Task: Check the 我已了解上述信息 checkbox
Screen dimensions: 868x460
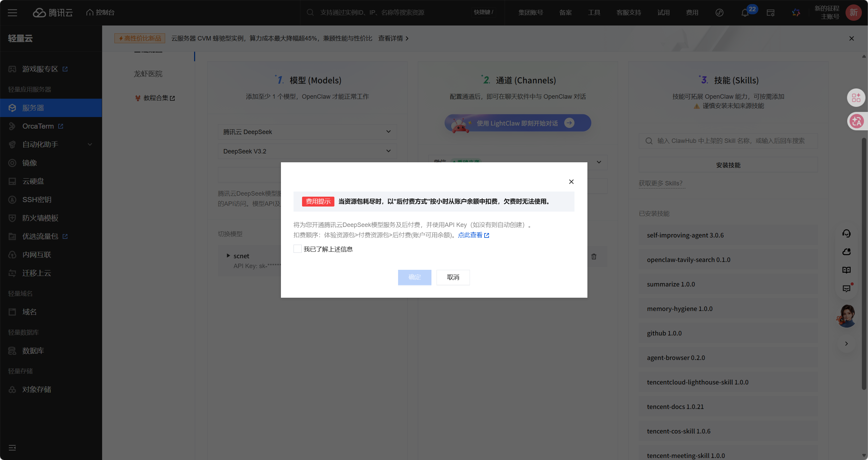Action: click(x=297, y=249)
